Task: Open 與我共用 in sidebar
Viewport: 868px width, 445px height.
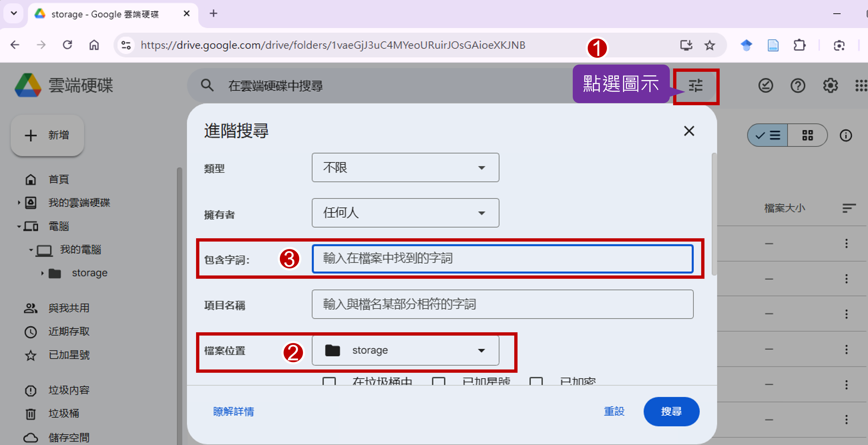Action: point(69,308)
